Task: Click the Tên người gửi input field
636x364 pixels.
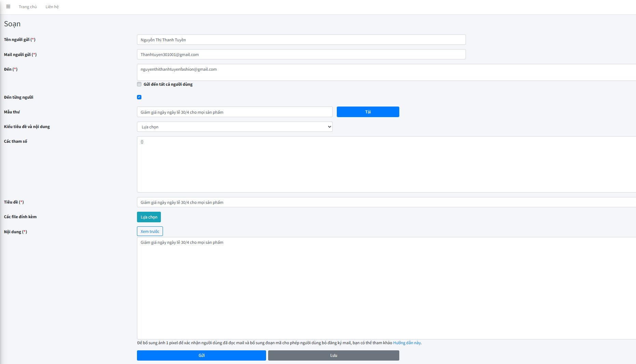Action: point(301,40)
